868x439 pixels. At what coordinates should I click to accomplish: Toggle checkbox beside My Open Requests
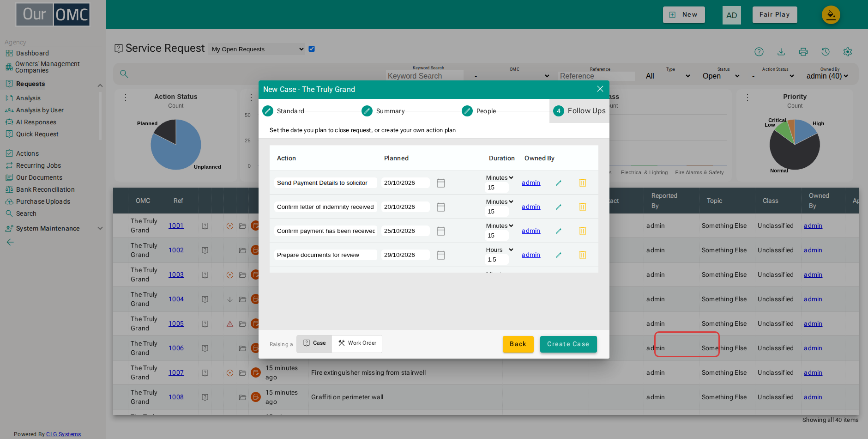point(312,49)
